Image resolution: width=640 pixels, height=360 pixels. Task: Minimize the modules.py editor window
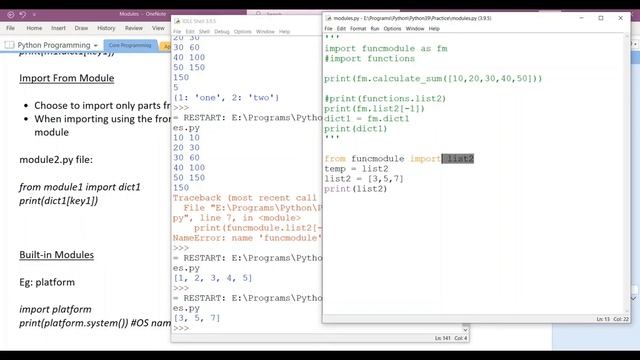click(582, 18)
